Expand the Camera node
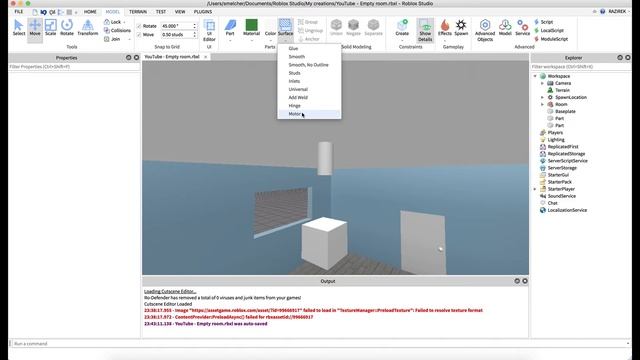 point(542,83)
